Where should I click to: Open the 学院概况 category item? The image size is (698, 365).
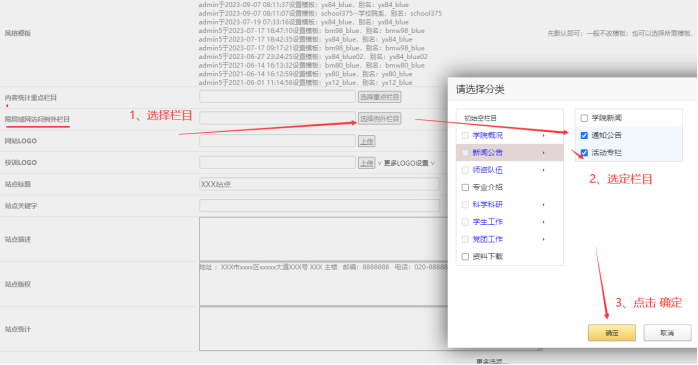tap(487, 135)
